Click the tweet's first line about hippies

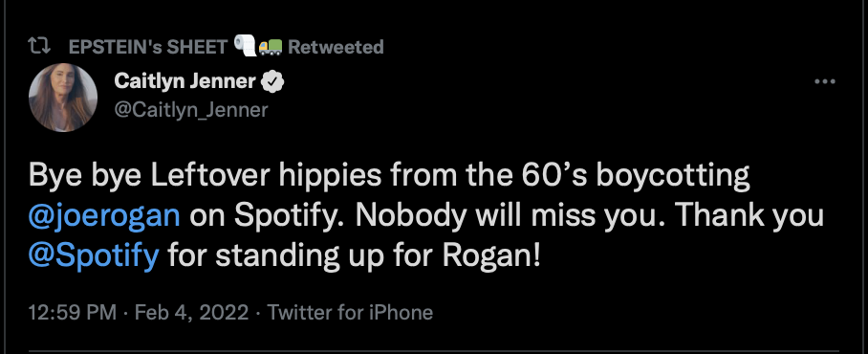pyautogui.click(x=389, y=176)
